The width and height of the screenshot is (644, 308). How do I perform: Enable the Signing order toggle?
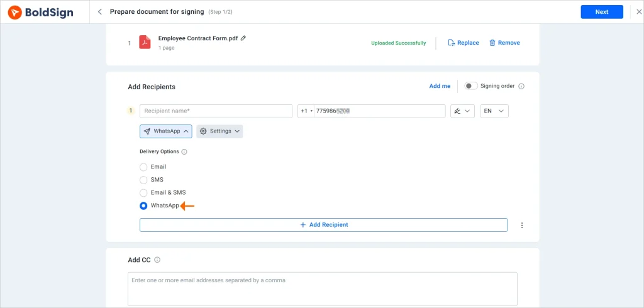click(470, 86)
